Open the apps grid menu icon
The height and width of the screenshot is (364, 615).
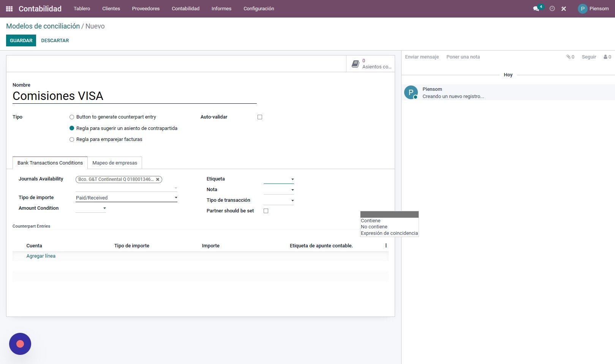point(9,9)
